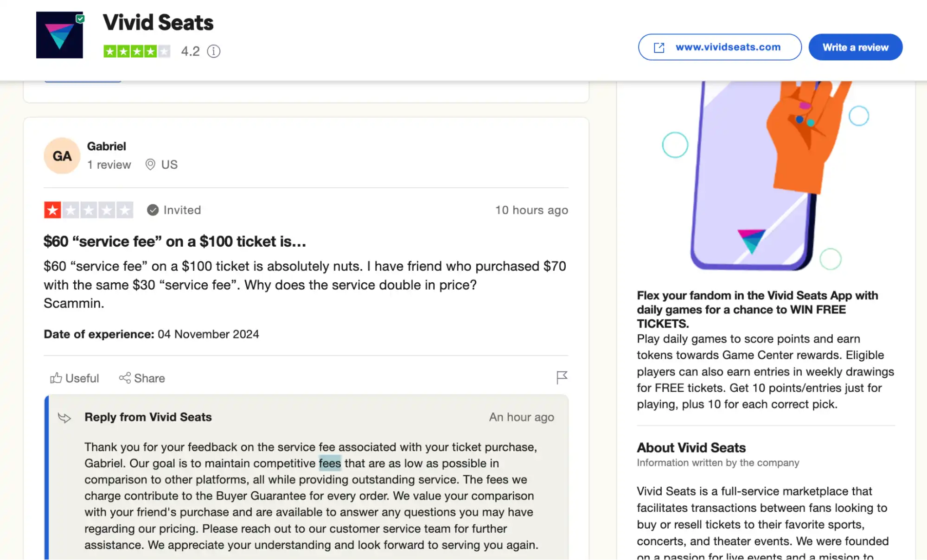The width and height of the screenshot is (927, 560).
Task: Report Gabriel's review using the flag icon
Action: (562, 378)
